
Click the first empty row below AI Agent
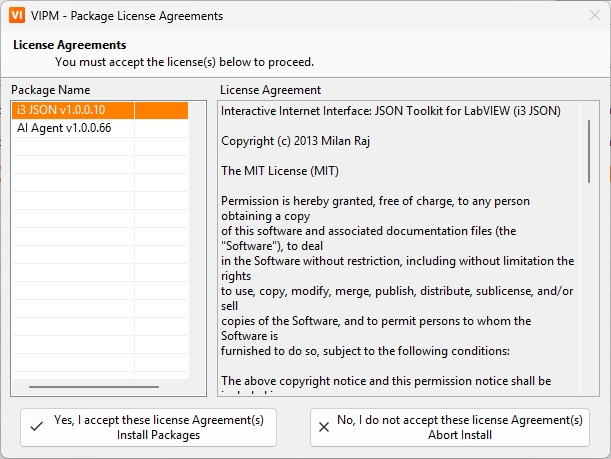[x=72, y=146]
